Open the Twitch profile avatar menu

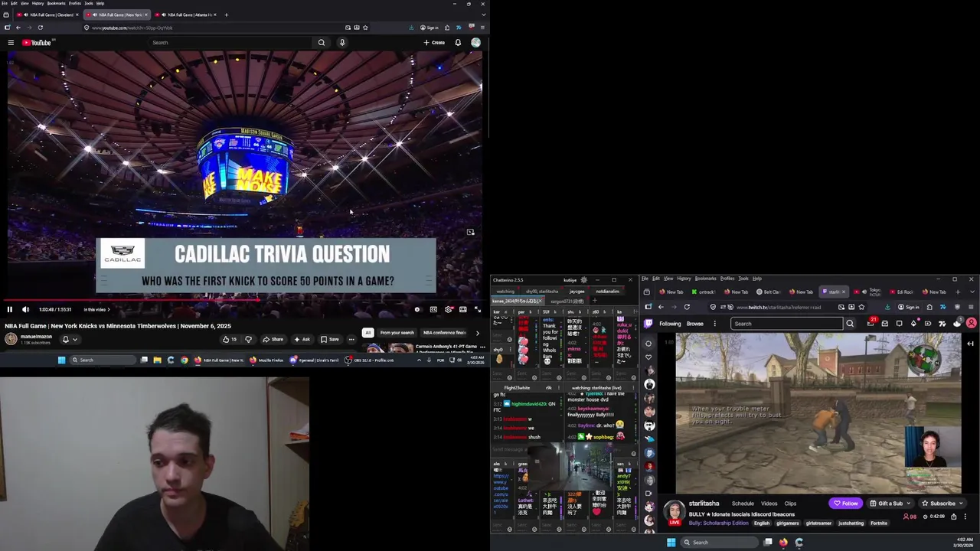click(971, 324)
